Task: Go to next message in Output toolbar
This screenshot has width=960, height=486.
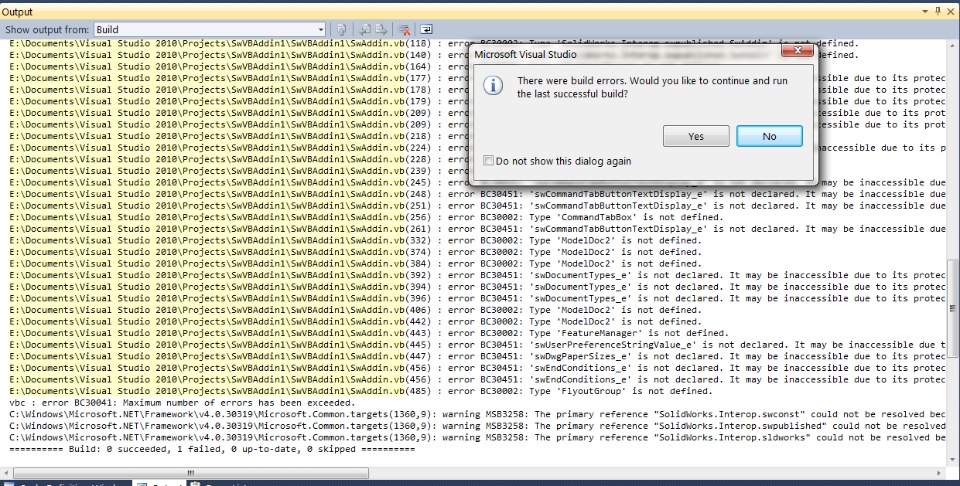Action: (381, 29)
